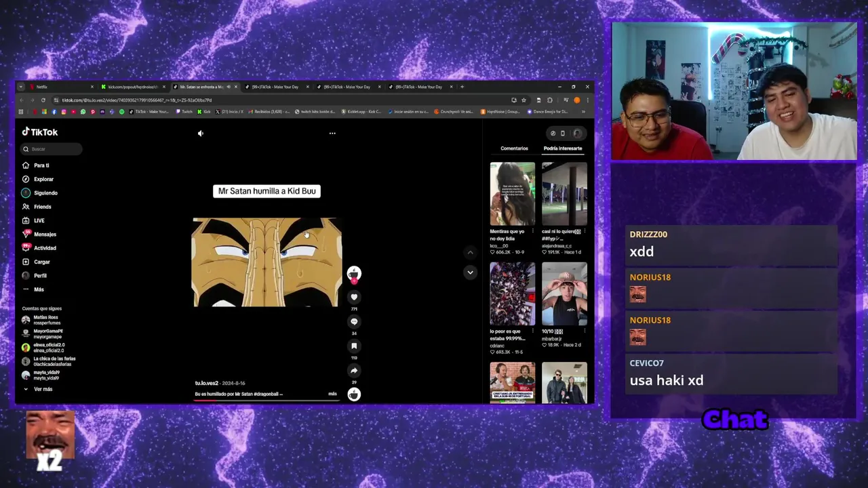Open options for 'lo peor es que estaba'
This screenshot has height=488, width=868.
click(x=533, y=331)
